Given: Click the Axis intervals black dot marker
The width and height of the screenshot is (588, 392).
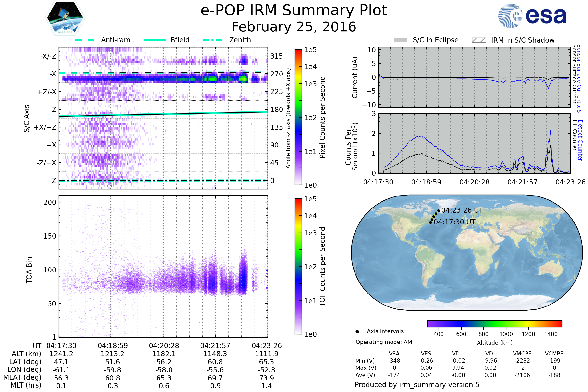Looking at the screenshot, I should [x=357, y=331].
